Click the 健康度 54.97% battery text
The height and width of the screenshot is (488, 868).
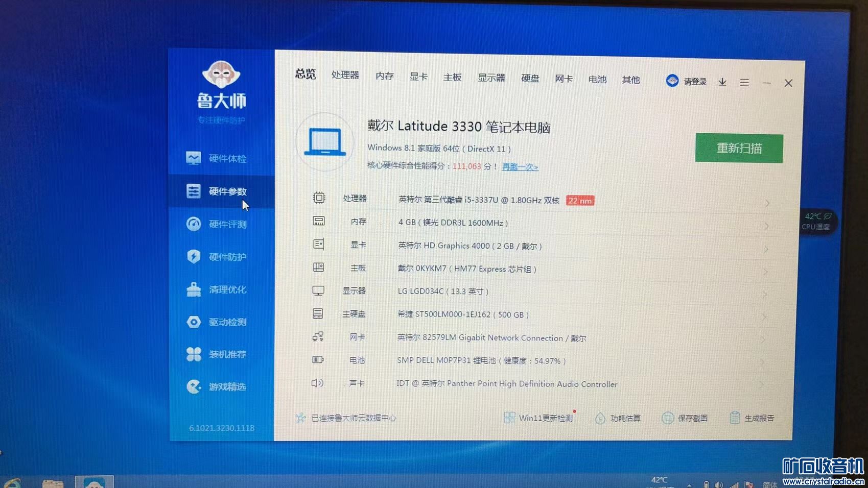(x=532, y=361)
